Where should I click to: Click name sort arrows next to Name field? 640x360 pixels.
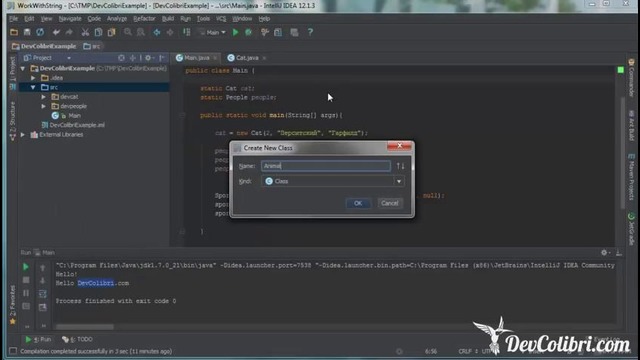(x=400, y=166)
